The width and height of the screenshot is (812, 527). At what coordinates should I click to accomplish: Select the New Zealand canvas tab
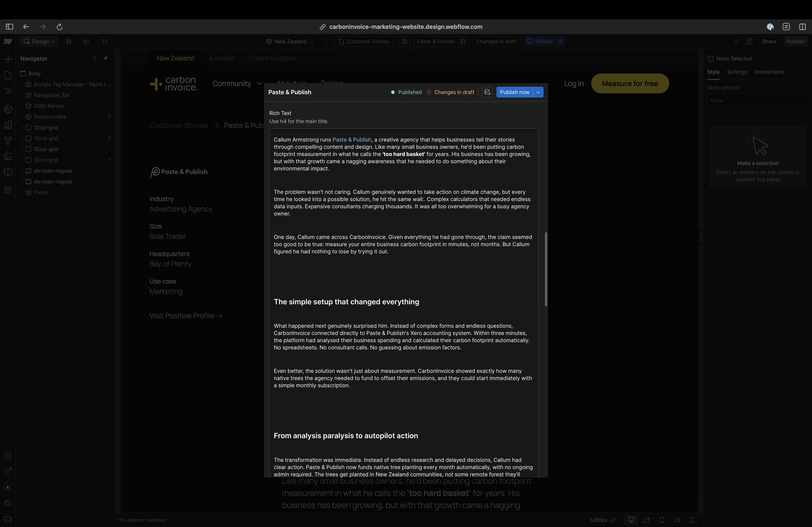point(175,58)
